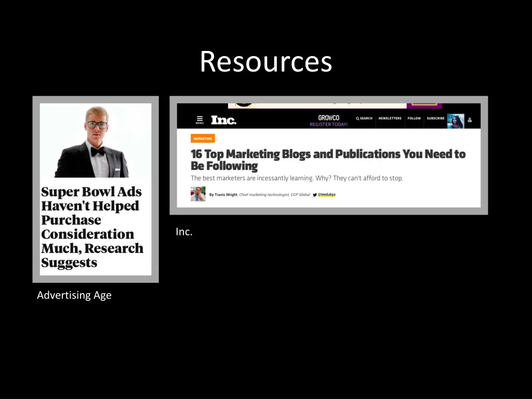Select 'Chief marketing technologist, CCP Global' text
Image resolution: width=532 pixels, height=399 pixels.
[x=274, y=195]
